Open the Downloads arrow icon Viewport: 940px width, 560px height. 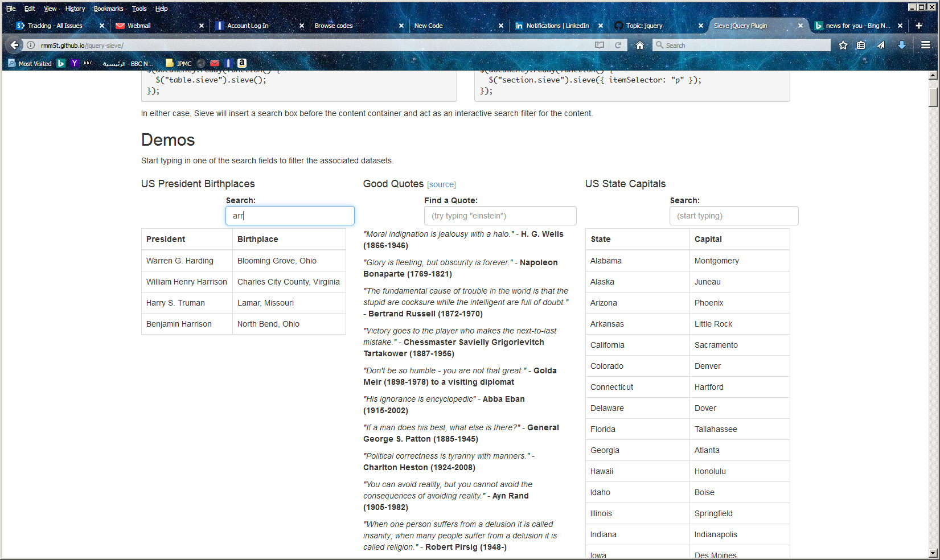tap(902, 45)
